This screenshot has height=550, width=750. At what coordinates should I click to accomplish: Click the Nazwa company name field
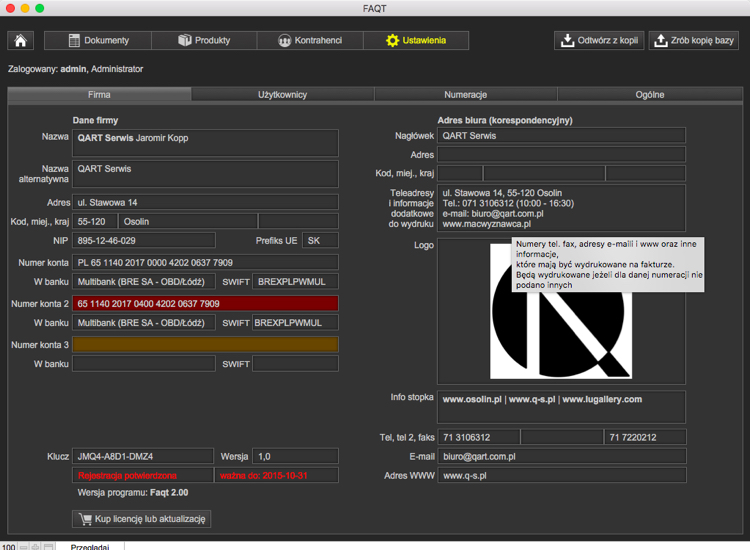(205, 143)
